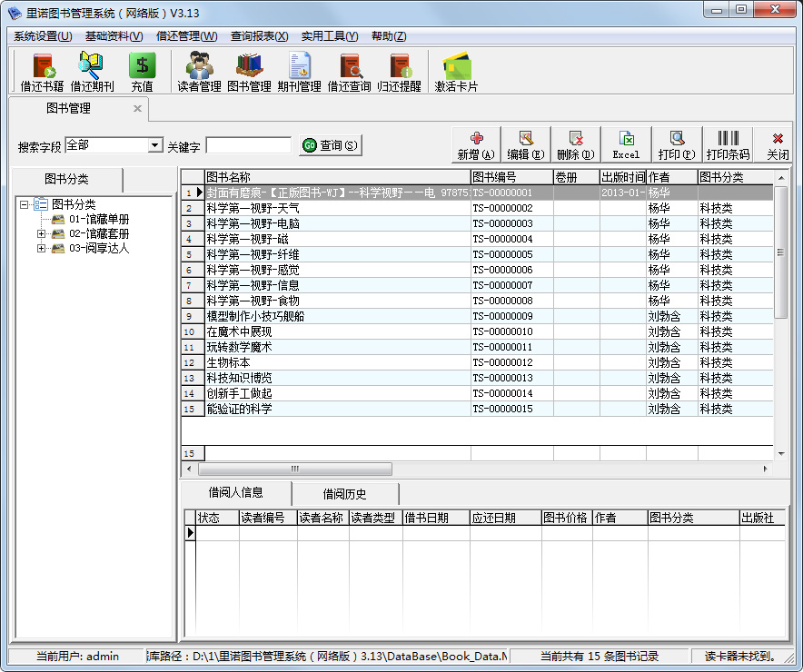The image size is (803, 672).
Task: Select row 科学第一视野-电脑
Action: (x=477, y=223)
